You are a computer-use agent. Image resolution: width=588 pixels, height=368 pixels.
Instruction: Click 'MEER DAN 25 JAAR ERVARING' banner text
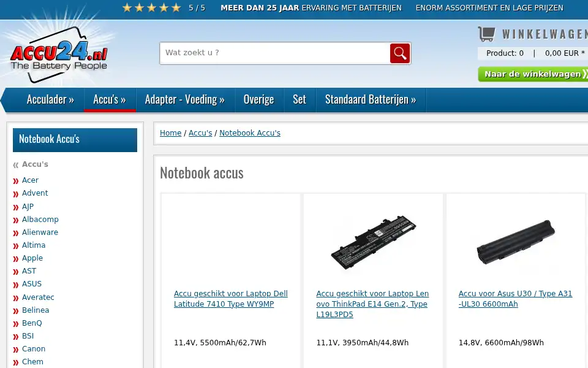(311, 8)
